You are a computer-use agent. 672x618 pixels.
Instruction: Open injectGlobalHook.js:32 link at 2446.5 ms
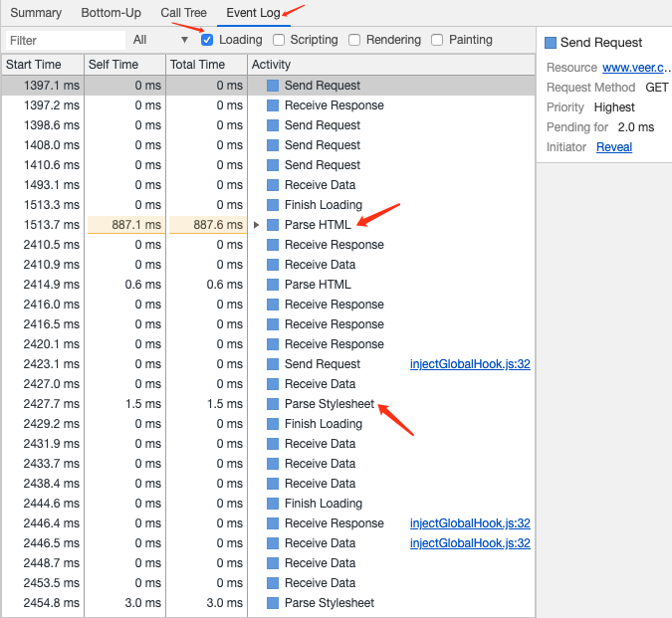[x=470, y=543]
